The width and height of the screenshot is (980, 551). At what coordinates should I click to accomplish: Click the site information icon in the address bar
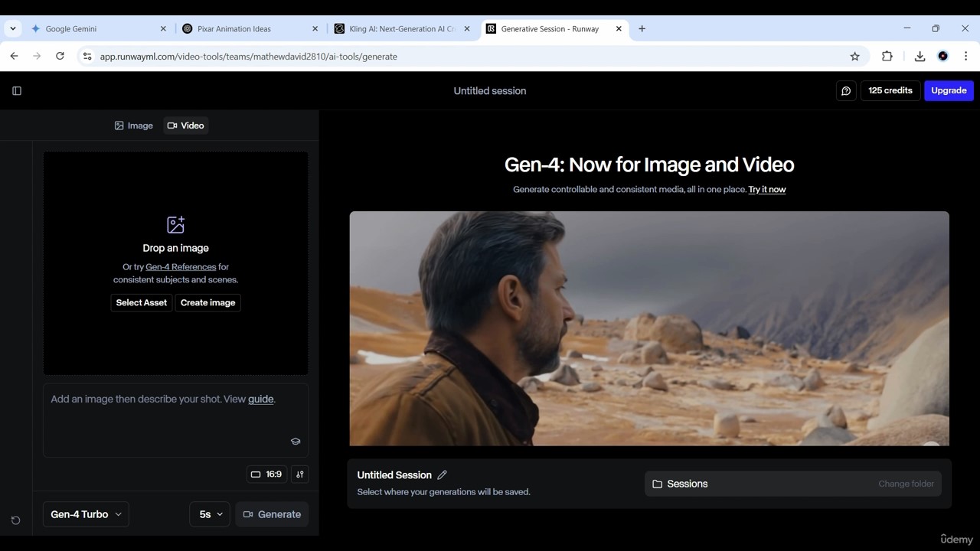pyautogui.click(x=87, y=56)
